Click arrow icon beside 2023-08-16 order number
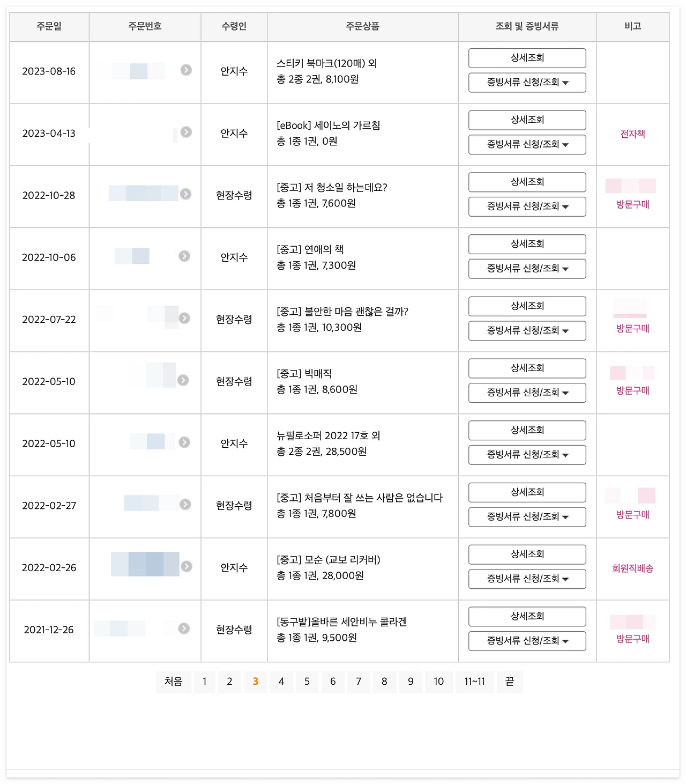 [x=186, y=70]
